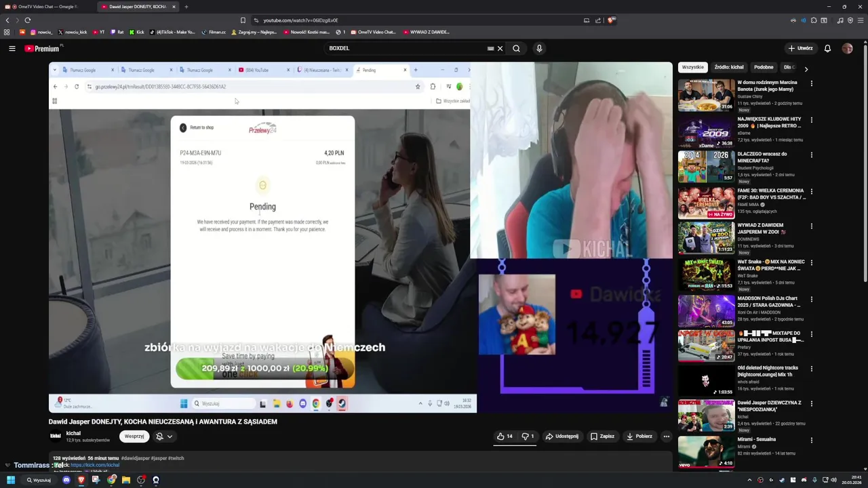
Task: Like the video with thumbs-up button
Action: [505, 436]
